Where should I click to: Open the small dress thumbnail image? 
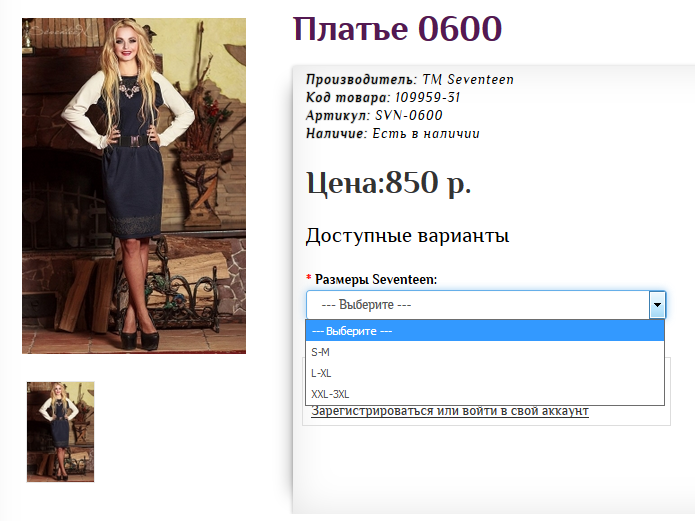pyautogui.click(x=60, y=431)
